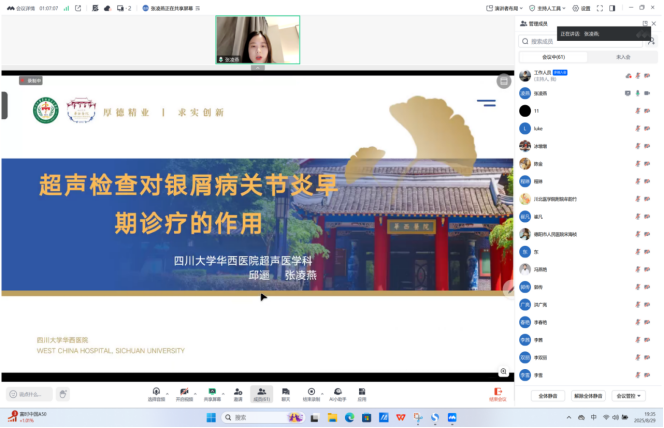664x428 pixels.
Task: Pop out the 管理成员 panel
Action: point(644,21)
